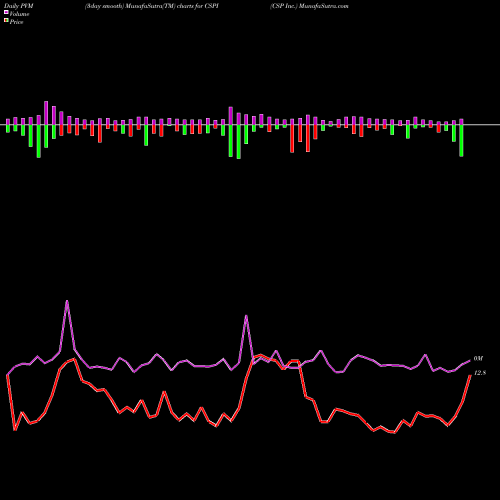Click the magenta Volume legend swatch
This screenshot has height=500, width=500.
6,13
